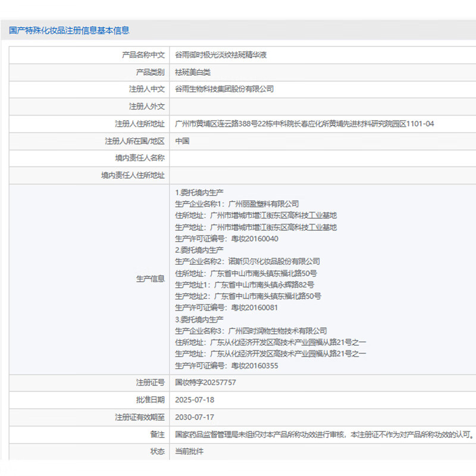Click registration number 国妆特字20257757
Screen dimensions: 476x476
click(x=206, y=383)
